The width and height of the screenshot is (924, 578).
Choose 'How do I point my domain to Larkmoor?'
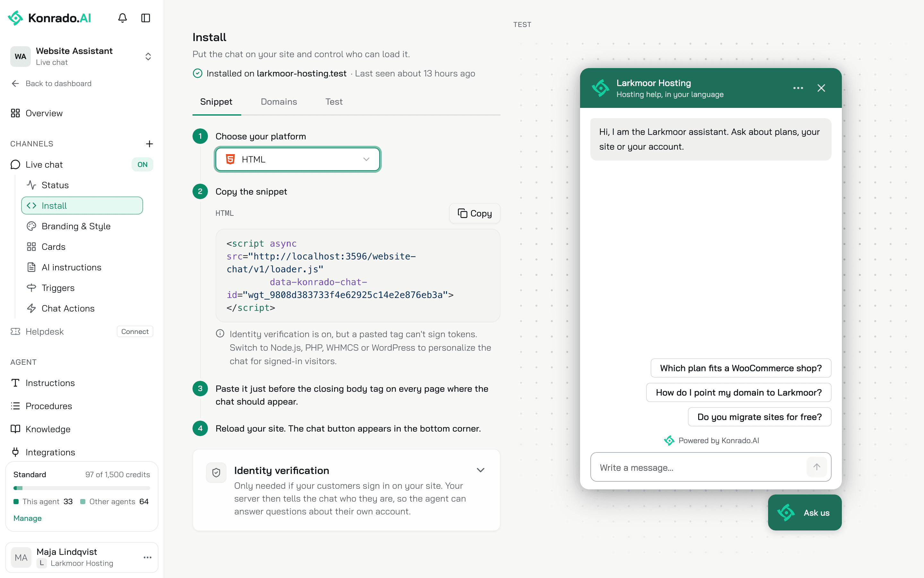click(x=739, y=393)
